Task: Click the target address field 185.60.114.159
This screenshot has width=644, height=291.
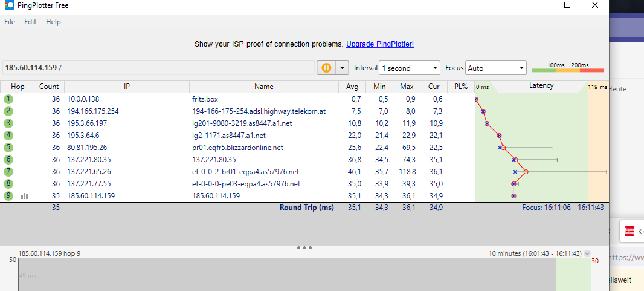Action: click(x=158, y=68)
